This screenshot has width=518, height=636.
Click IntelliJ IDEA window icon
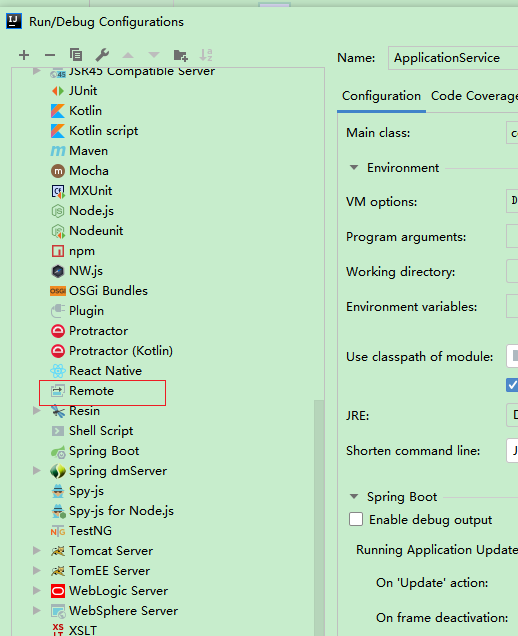click(14, 21)
